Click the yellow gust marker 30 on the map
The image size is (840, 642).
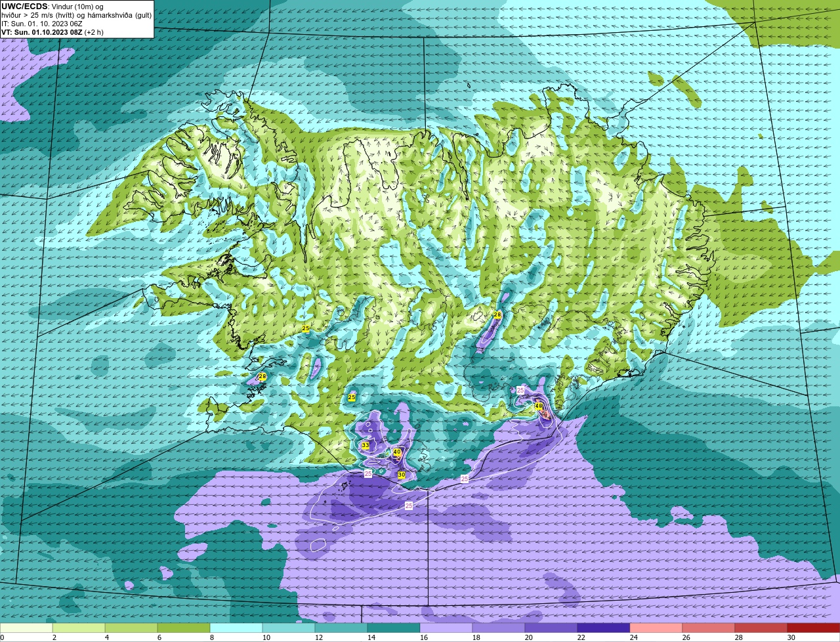(x=401, y=475)
